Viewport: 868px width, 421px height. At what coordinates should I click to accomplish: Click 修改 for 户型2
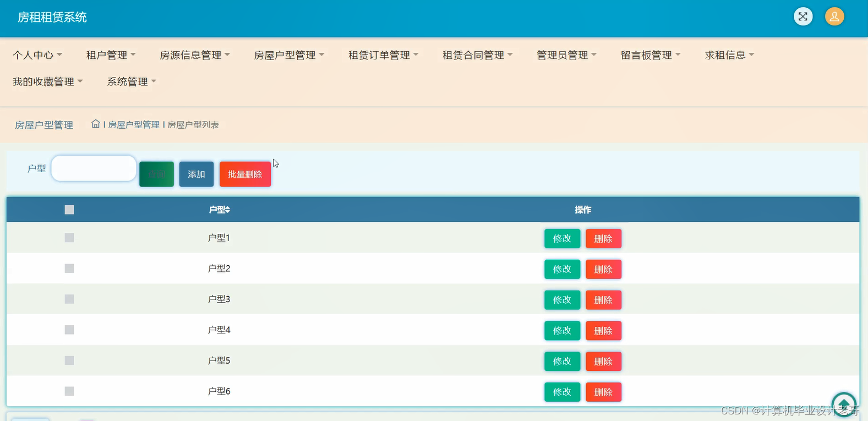tap(562, 269)
